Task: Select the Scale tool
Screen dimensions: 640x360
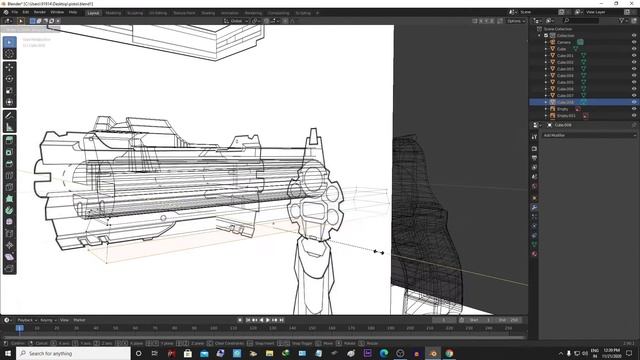Action: pyautogui.click(x=9, y=91)
